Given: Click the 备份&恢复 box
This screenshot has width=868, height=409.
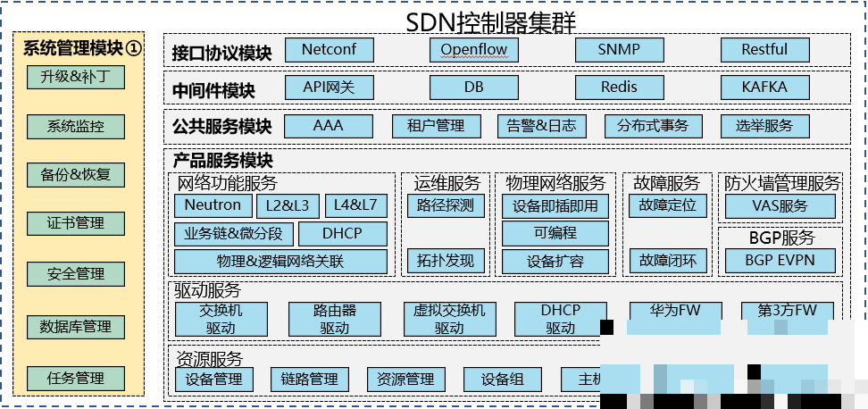Looking at the screenshot, I should pos(76,175).
